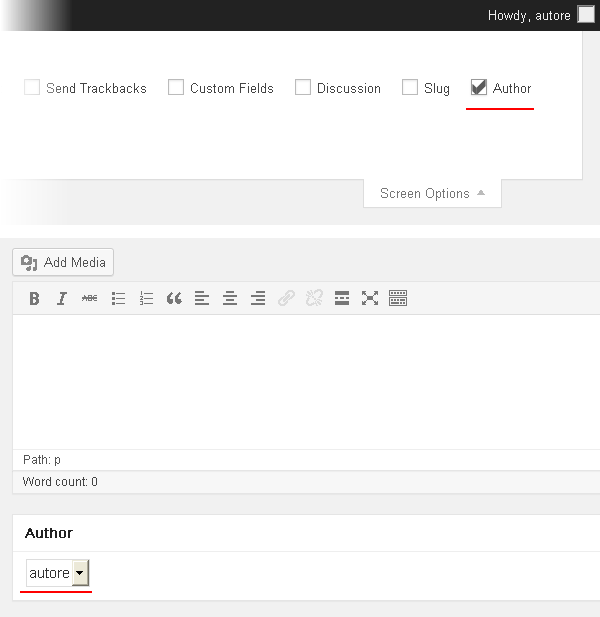Enter distraction-free fullscreen mode
Viewport: 600px width, 617px height.
click(370, 298)
